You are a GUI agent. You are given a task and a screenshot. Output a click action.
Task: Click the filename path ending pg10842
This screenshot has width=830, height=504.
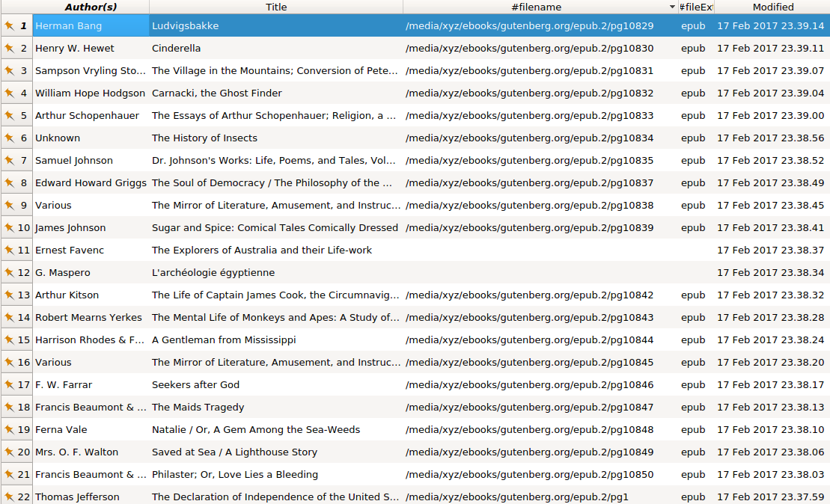[x=529, y=295]
